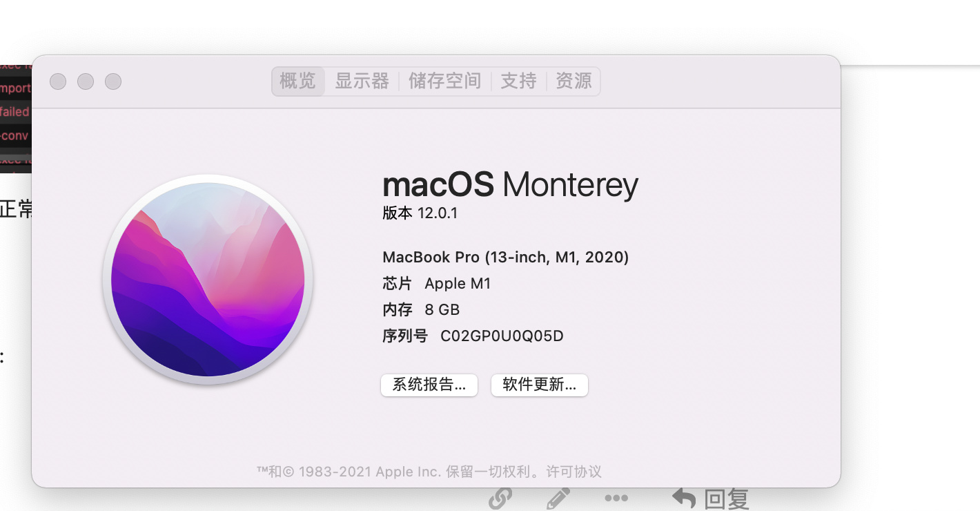Click the Apple M1 chip value

point(458,284)
